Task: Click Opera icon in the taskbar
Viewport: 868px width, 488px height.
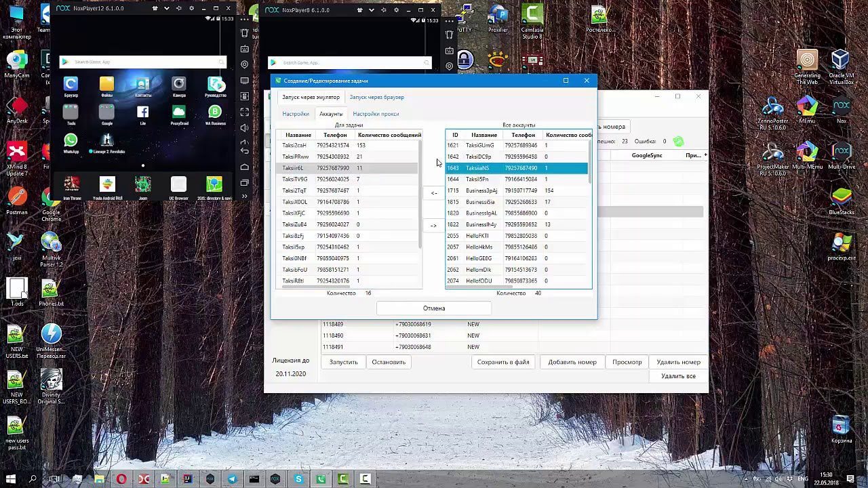Action: (121, 479)
